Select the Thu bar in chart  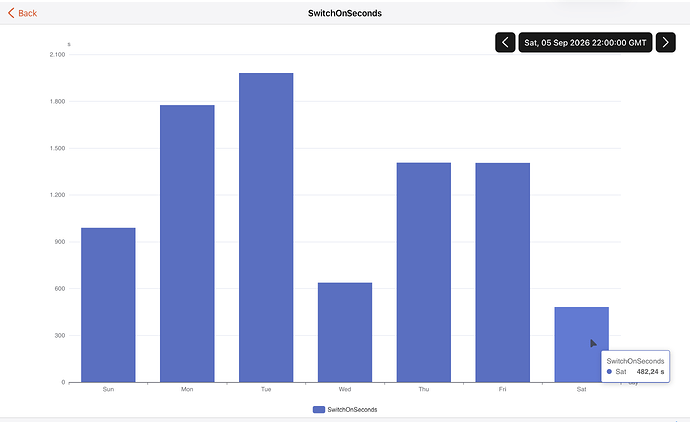(424, 272)
